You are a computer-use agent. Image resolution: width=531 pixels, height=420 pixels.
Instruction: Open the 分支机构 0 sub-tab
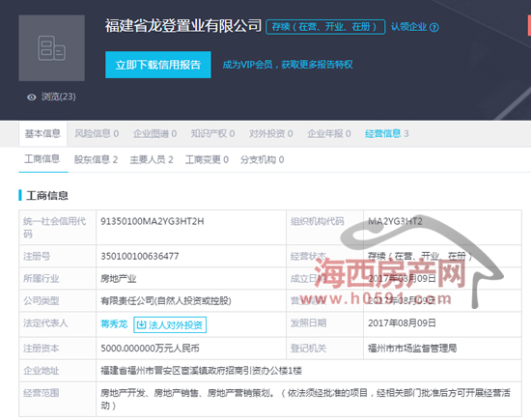tap(262, 159)
